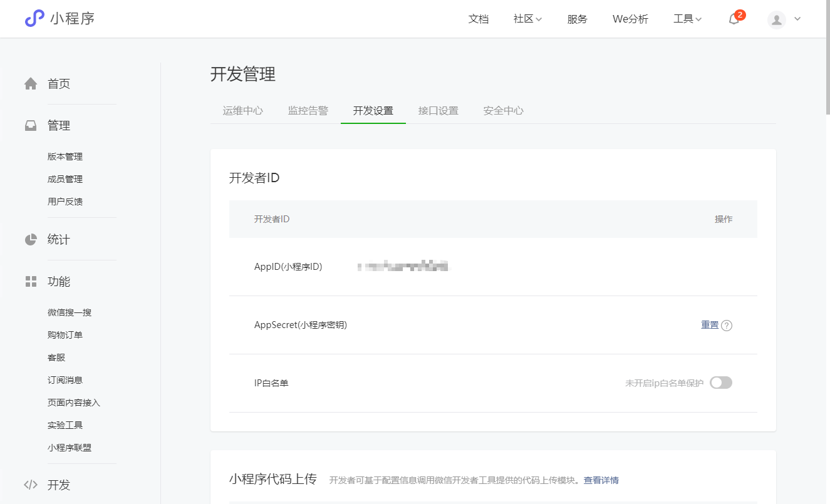Enable the IP白名单 protection switch
This screenshot has width=830, height=504.
[721, 383]
